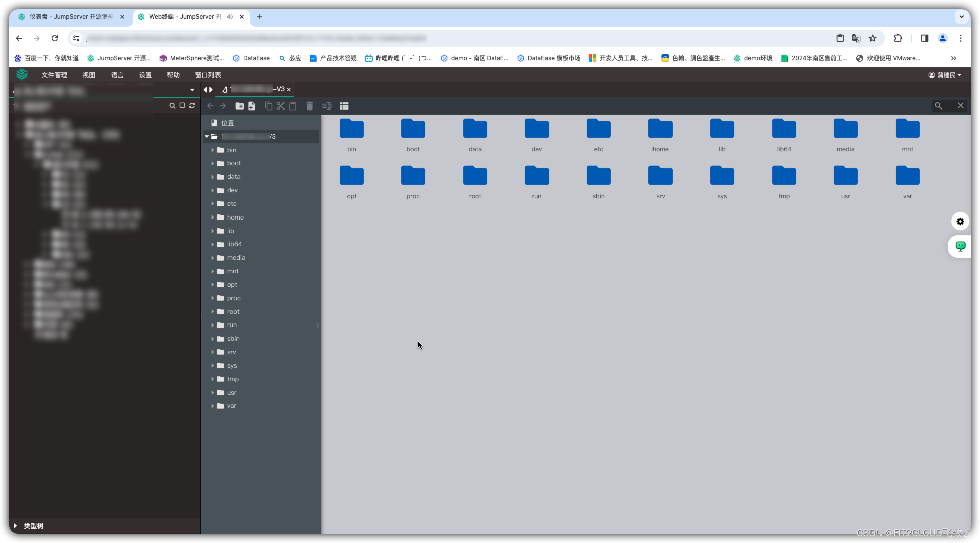Open the etc folder icon in grid

(598, 129)
